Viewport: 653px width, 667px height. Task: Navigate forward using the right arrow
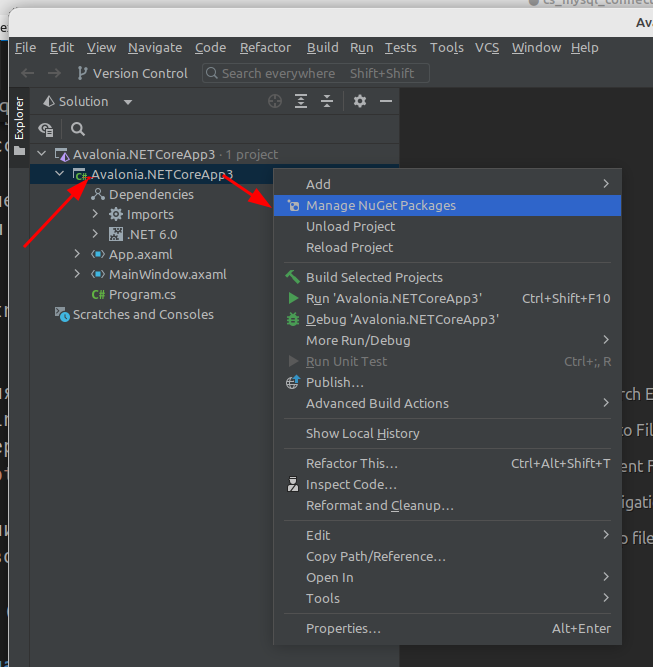pyautogui.click(x=54, y=73)
